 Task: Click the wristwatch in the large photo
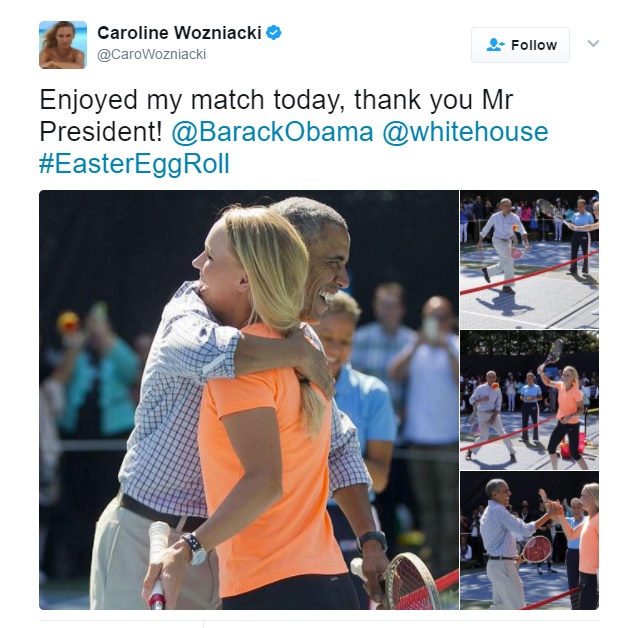[x=194, y=549]
